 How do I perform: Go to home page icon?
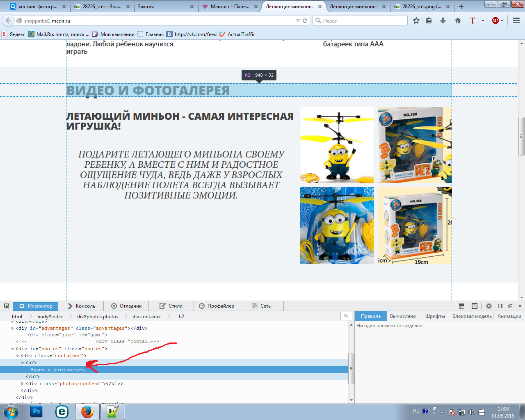click(458, 21)
